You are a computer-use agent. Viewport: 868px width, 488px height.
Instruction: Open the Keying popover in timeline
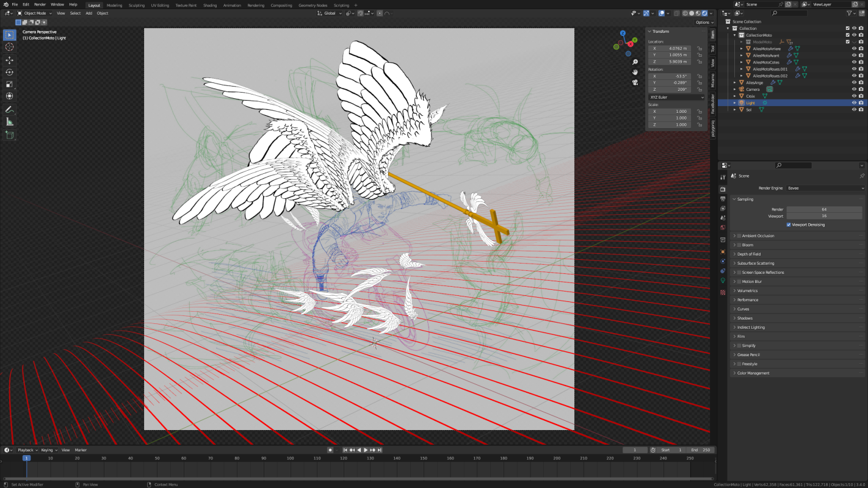[48, 450]
